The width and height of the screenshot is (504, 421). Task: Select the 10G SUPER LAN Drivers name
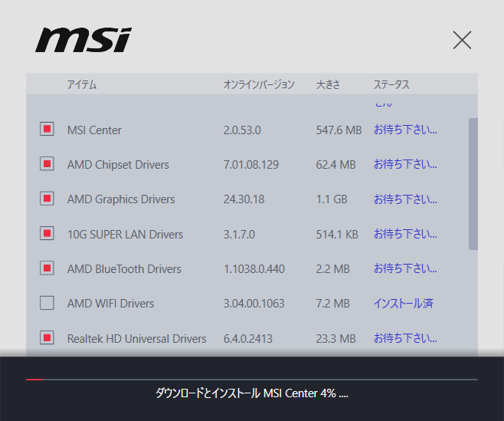pyautogui.click(x=125, y=235)
